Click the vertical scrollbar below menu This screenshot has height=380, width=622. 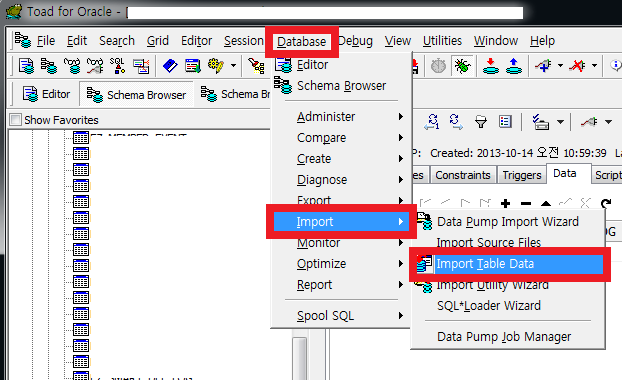click(x=300, y=359)
